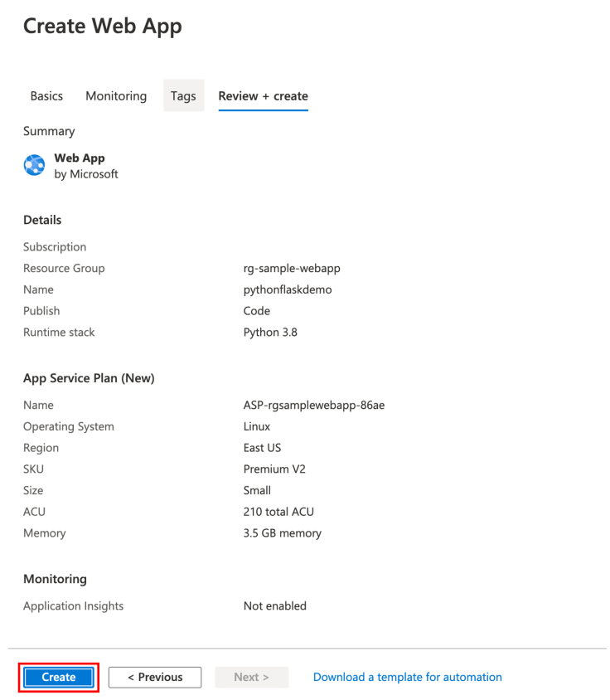Open Download a template for automation

[407, 677]
